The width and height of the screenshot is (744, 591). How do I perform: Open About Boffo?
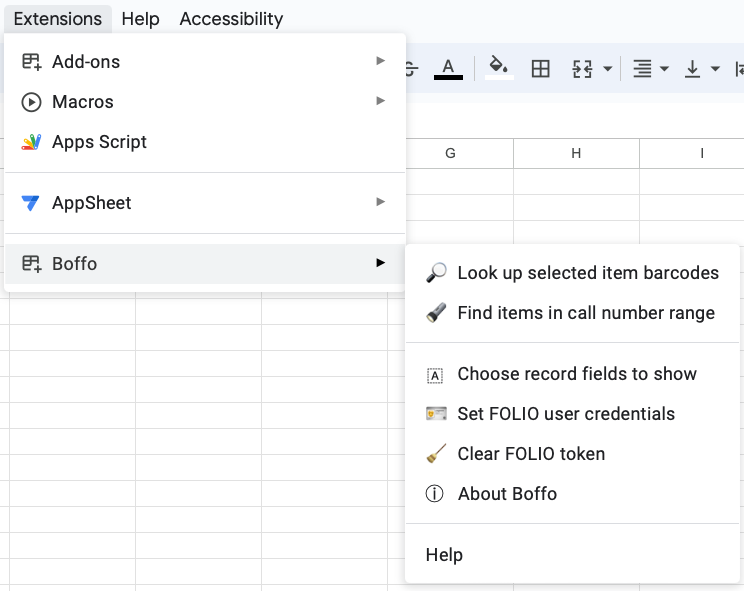click(573, 494)
